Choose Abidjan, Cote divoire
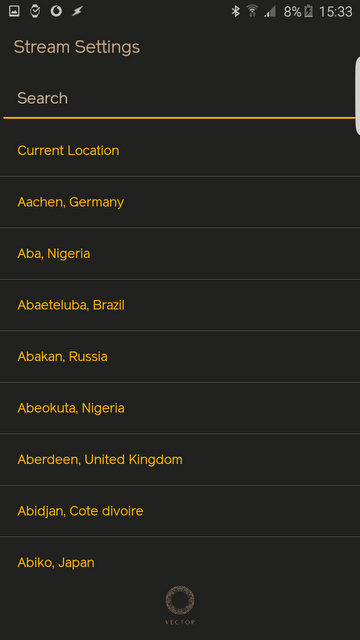 (180, 511)
